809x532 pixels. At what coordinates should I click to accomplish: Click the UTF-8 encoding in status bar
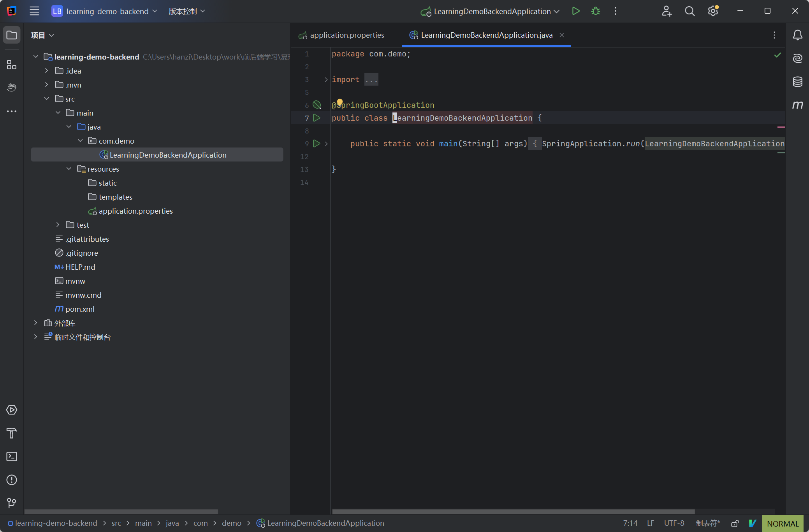[x=674, y=523]
